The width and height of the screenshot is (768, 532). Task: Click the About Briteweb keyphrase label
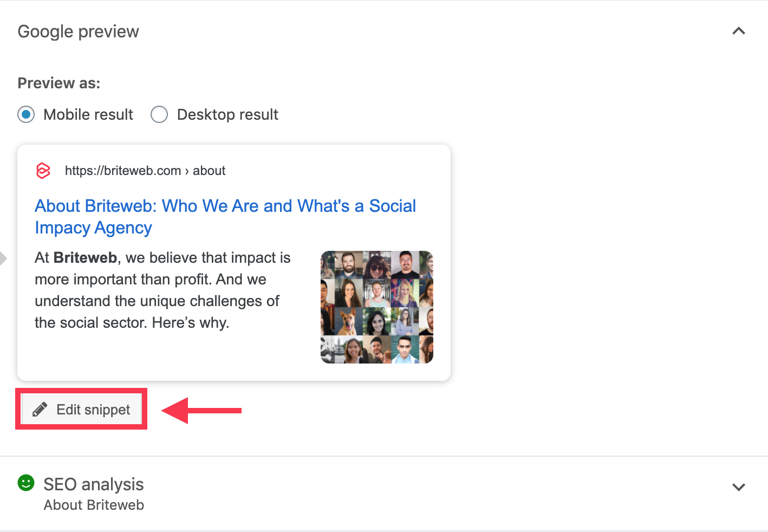tap(94, 505)
